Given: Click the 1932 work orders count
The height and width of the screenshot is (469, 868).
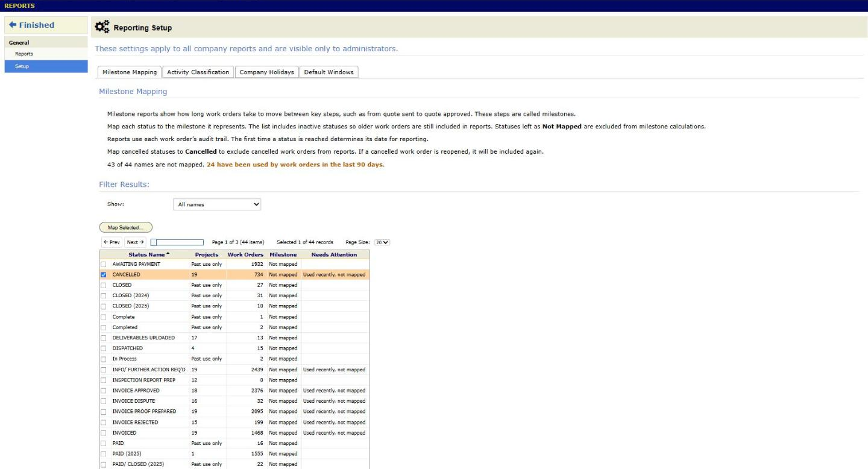Looking at the screenshot, I should [x=257, y=264].
